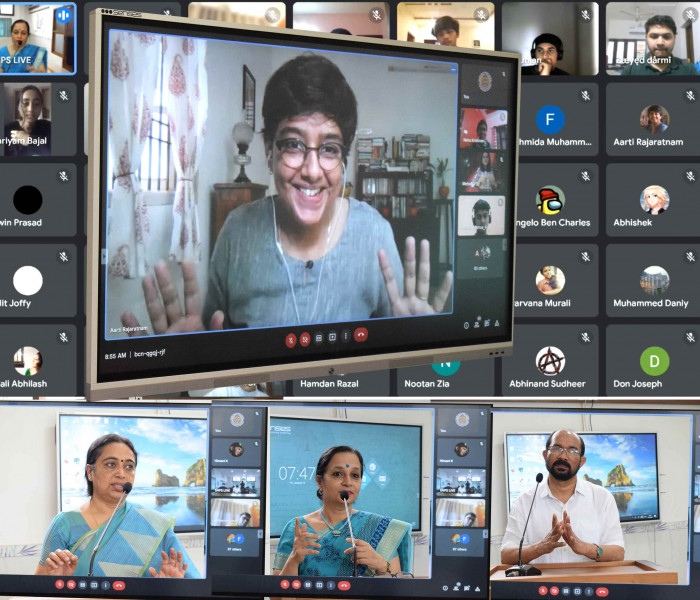The height and width of the screenshot is (600, 700).
Task: End the call on Aarti's large screen
Action: (x=361, y=334)
